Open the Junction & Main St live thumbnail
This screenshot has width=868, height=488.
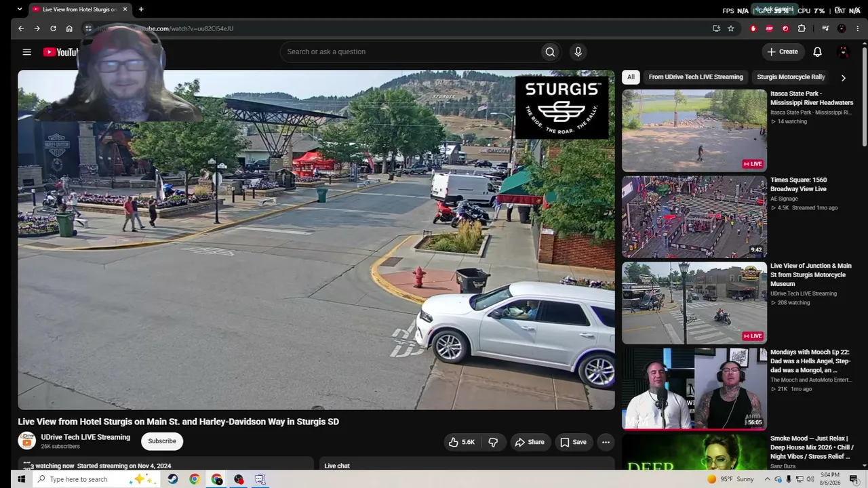694,303
